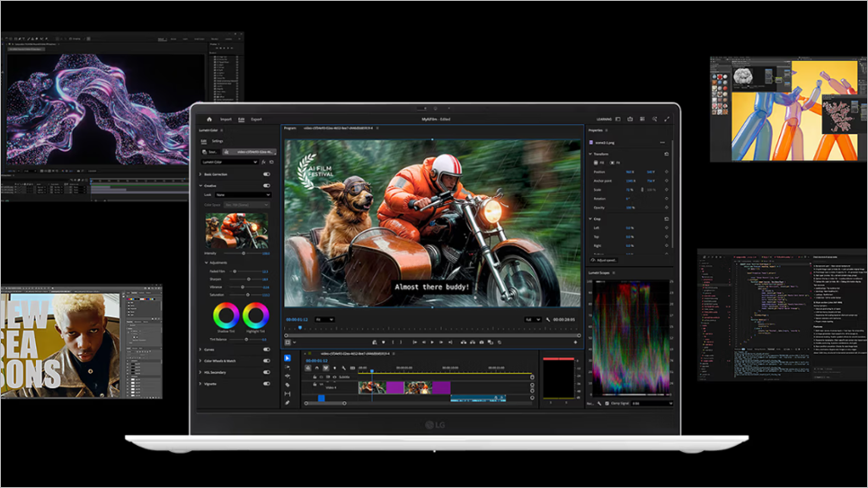The height and width of the screenshot is (488, 868).
Task: Choose the Selection tool in tools panel
Action: tap(288, 359)
